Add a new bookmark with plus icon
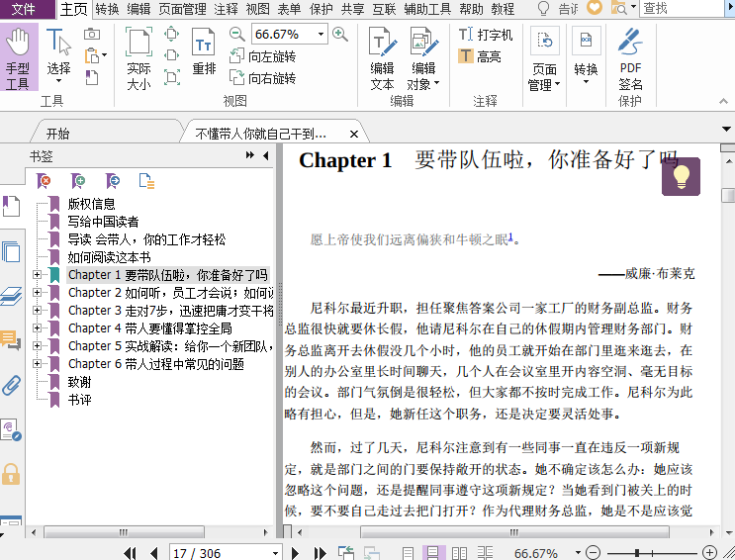This screenshot has width=735, height=560. (x=78, y=181)
